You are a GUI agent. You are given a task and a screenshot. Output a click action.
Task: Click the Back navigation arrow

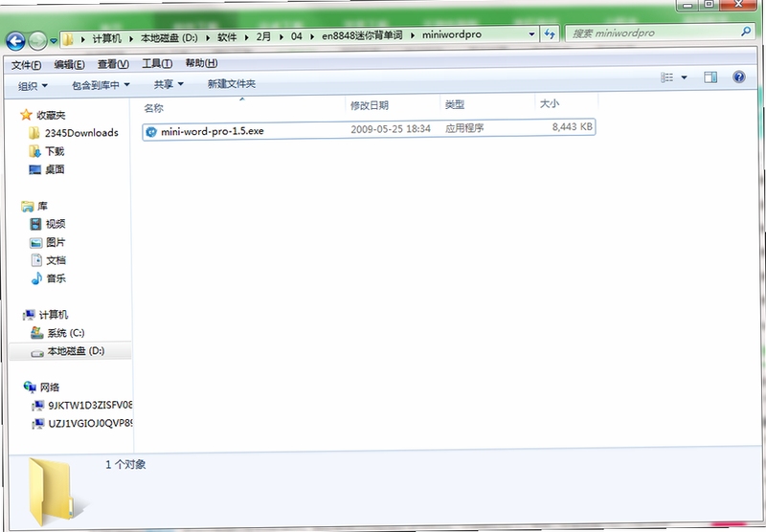click(x=15, y=41)
